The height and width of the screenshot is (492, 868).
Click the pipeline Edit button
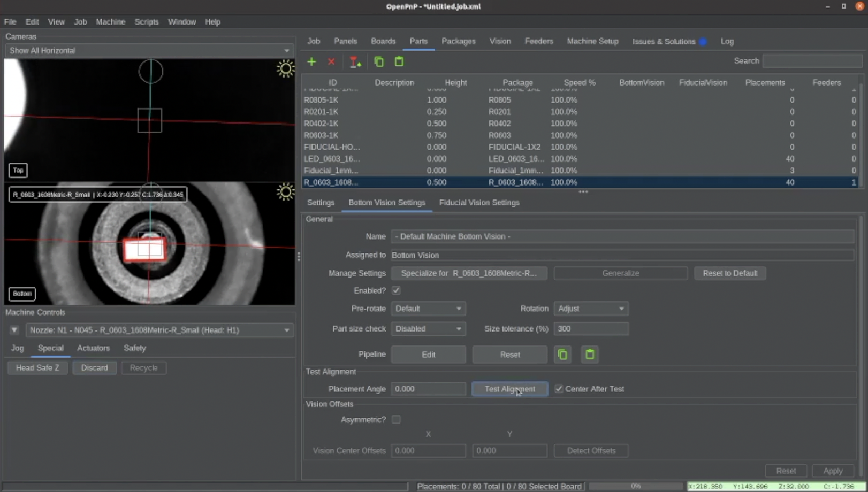[428, 355]
